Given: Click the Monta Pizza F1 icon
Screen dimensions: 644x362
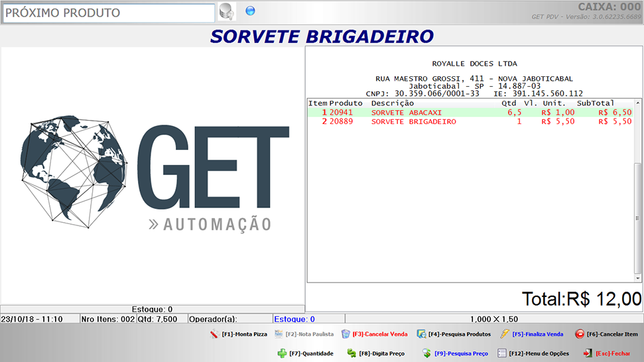Looking at the screenshot, I should pos(214,334).
